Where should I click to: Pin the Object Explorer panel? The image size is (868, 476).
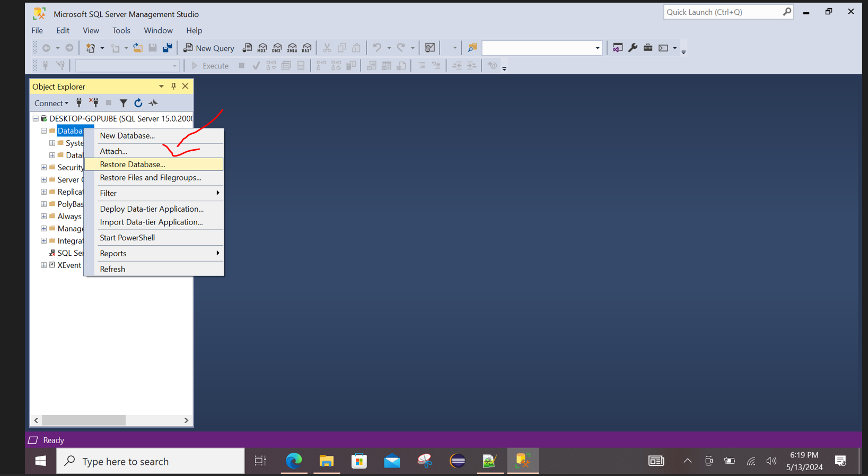point(173,86)
